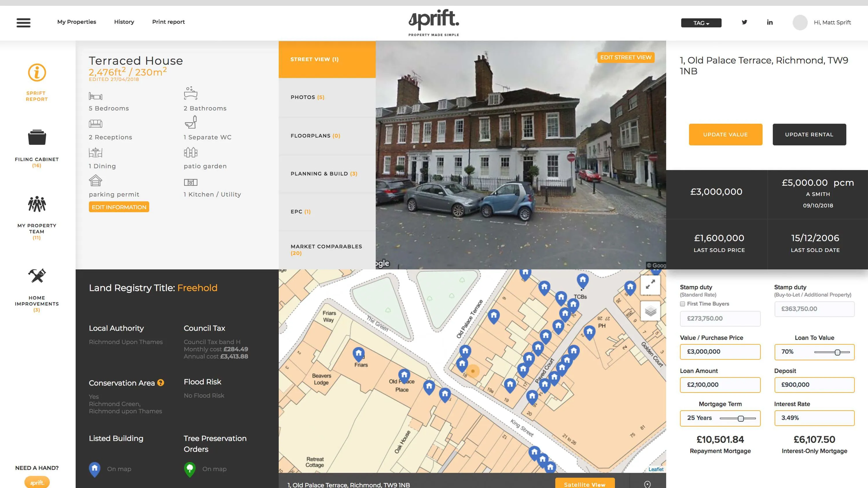Click the receptions sofa icon
Image resolution: width=868 pixels, height=488 pixels.
coord(95,124)
